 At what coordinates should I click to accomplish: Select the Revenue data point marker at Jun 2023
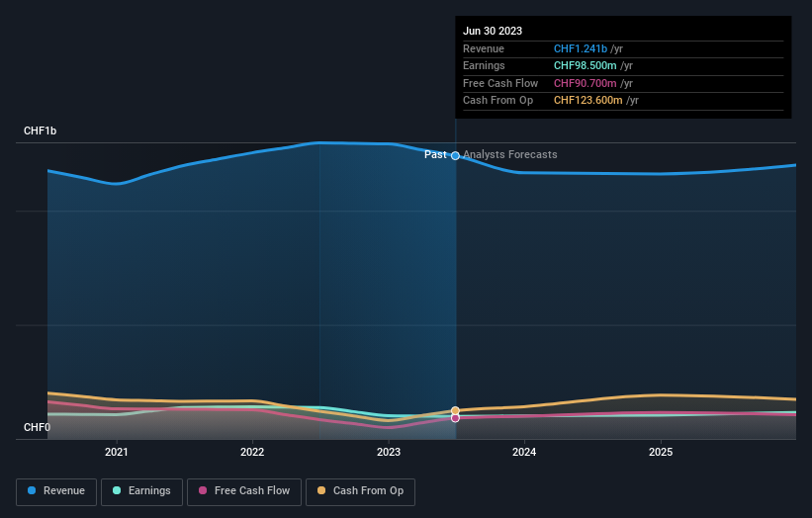455,156
